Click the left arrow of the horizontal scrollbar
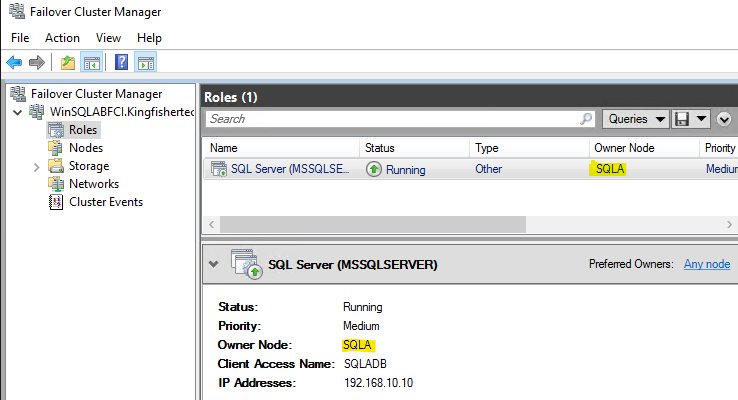This screenshot has height=400, width=738. coord(212,224)
